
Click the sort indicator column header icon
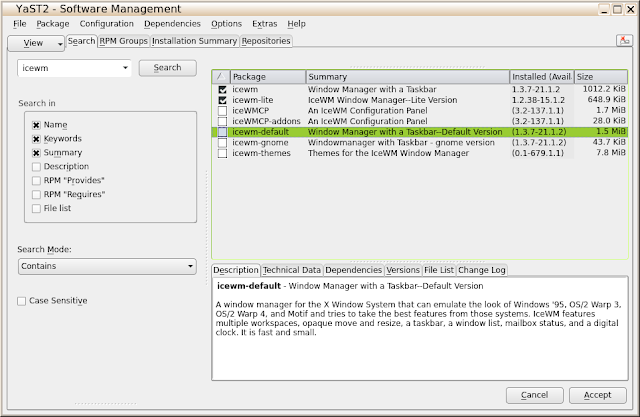pyautogui.click(x=221, y=76)
